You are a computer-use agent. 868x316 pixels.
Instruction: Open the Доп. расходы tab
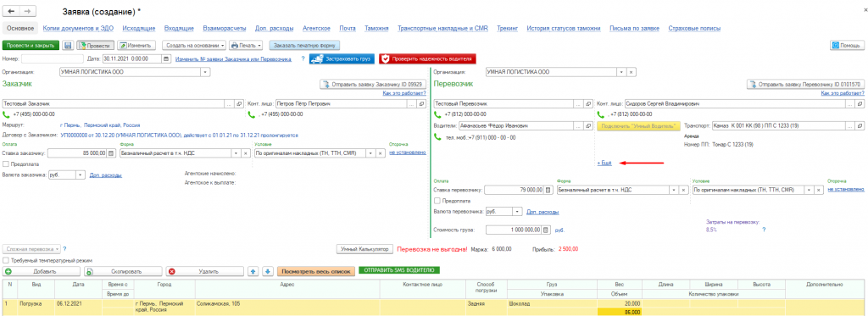tap(274, 28)
